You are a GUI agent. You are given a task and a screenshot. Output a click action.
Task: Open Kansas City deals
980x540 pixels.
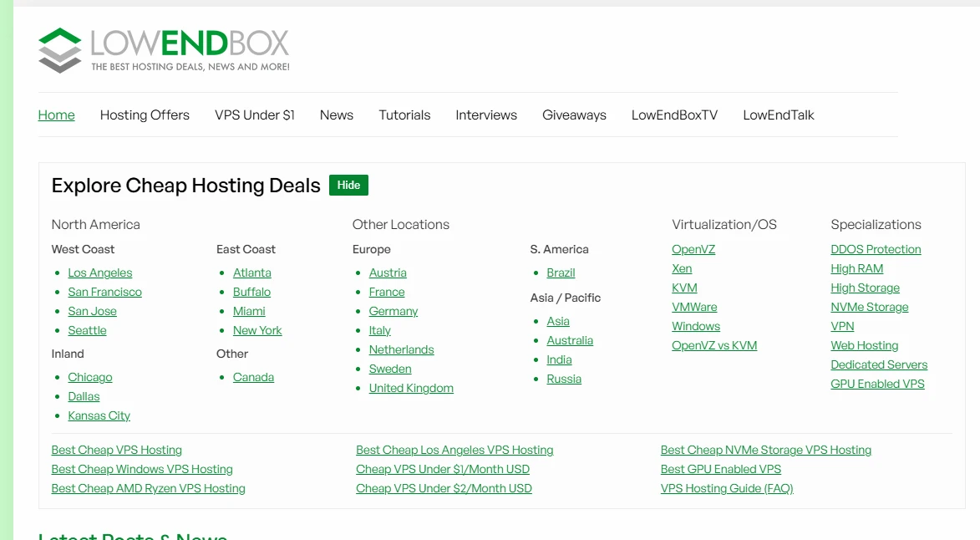(x=99, y=415)
